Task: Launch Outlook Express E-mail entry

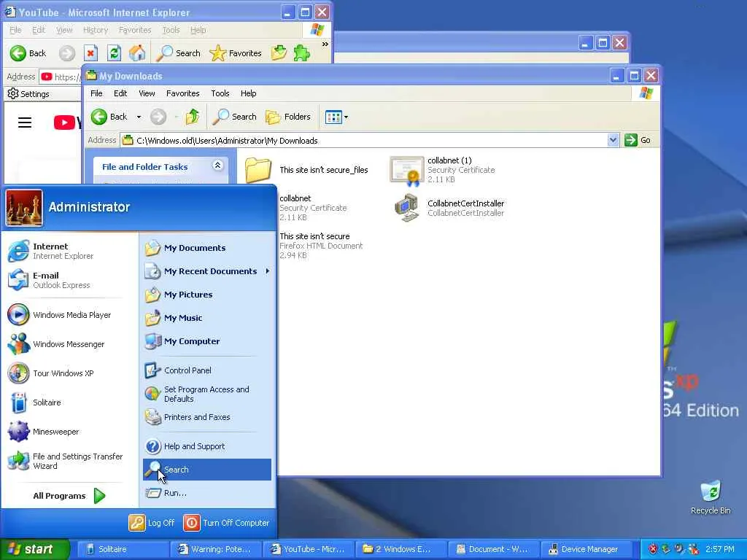Action: click(x=50, y=280)
